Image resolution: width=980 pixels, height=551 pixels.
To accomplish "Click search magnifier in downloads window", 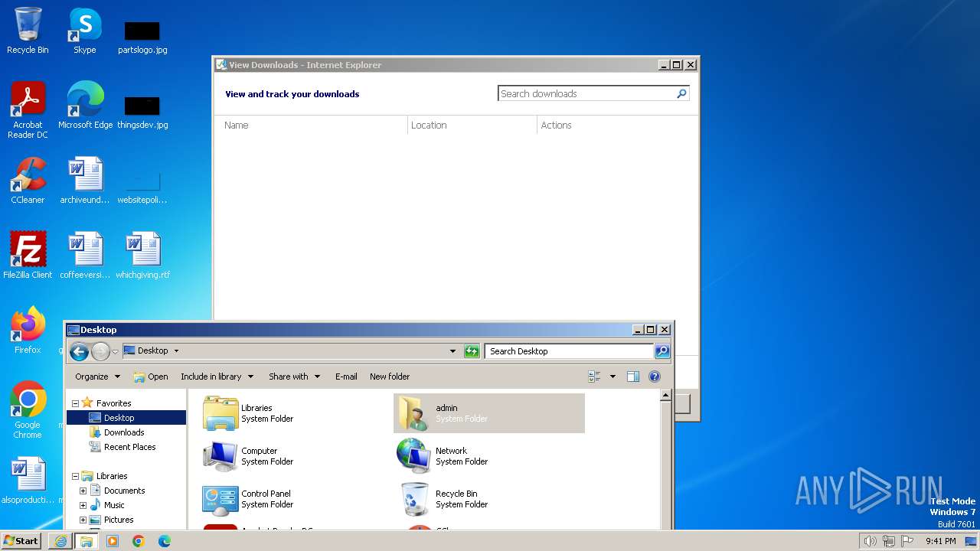I will [x=681, y=93].
